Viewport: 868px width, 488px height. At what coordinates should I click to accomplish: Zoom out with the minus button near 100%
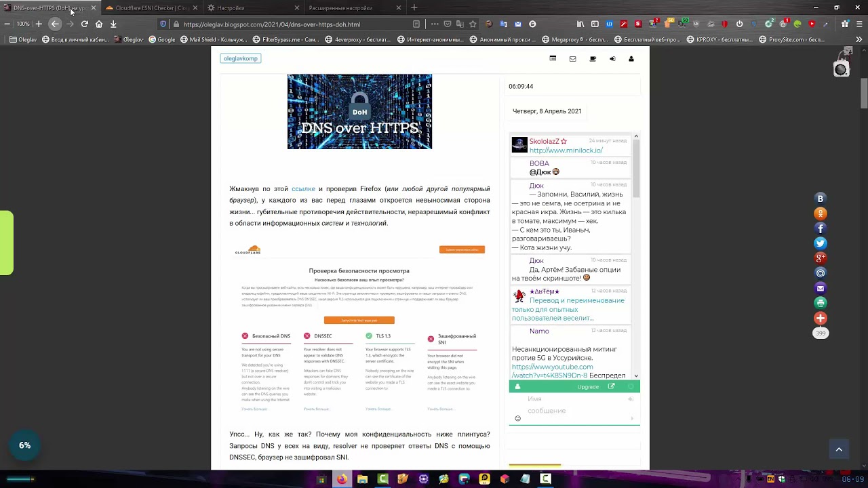[7, 24]
